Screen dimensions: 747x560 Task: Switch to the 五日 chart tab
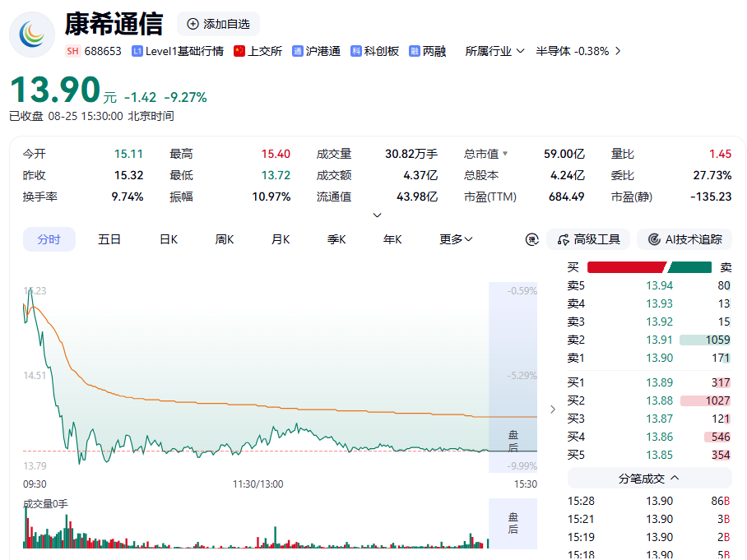(x=109, y=239)
